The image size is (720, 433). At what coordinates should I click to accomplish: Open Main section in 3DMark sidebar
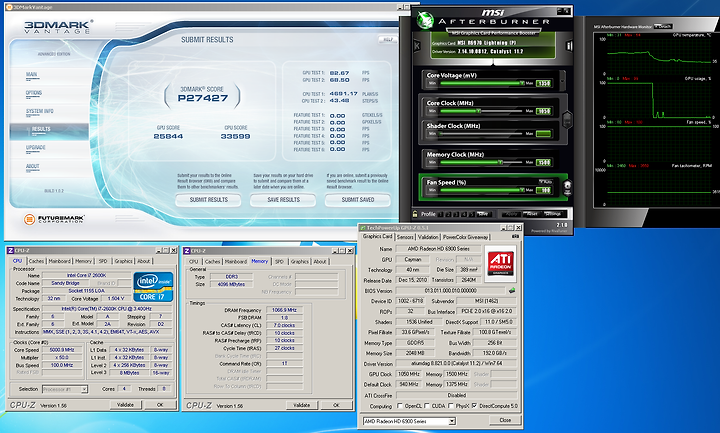(32, 75)
